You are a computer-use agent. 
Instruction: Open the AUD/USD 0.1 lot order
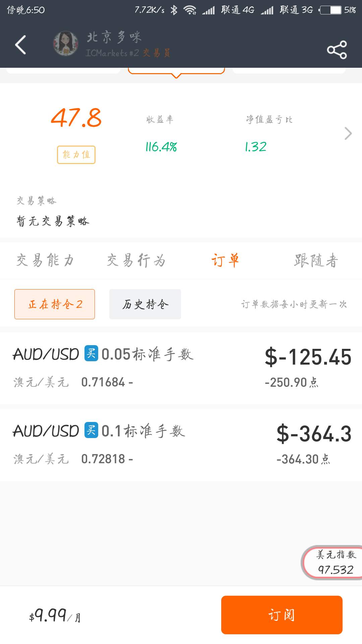click(x=181, y=444)
